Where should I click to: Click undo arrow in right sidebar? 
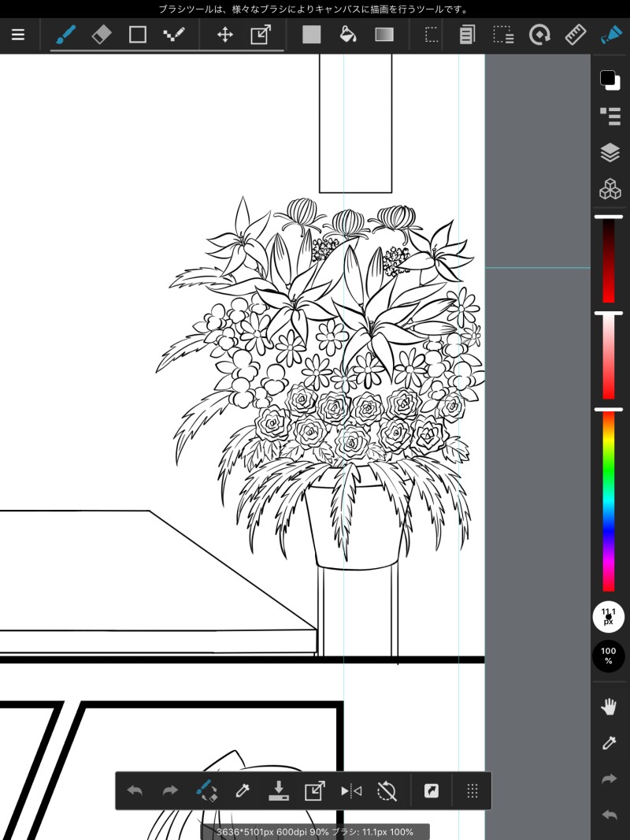point(609,816)
